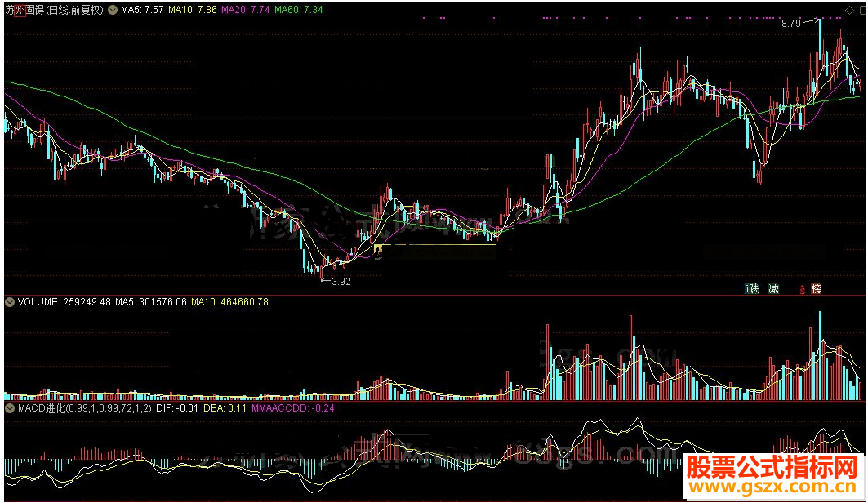Screen dimensions: 868x503
Task: Click the 跌 event marker
Action: tap(752, 288)
